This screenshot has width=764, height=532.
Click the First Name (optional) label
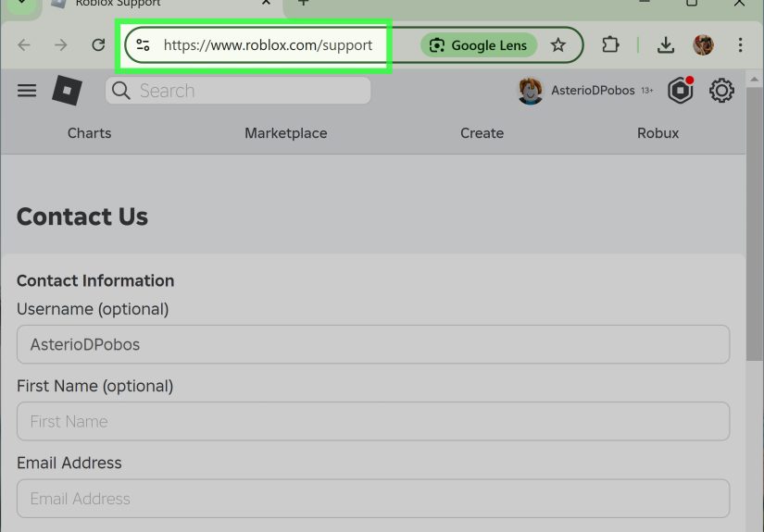(95, 387)
